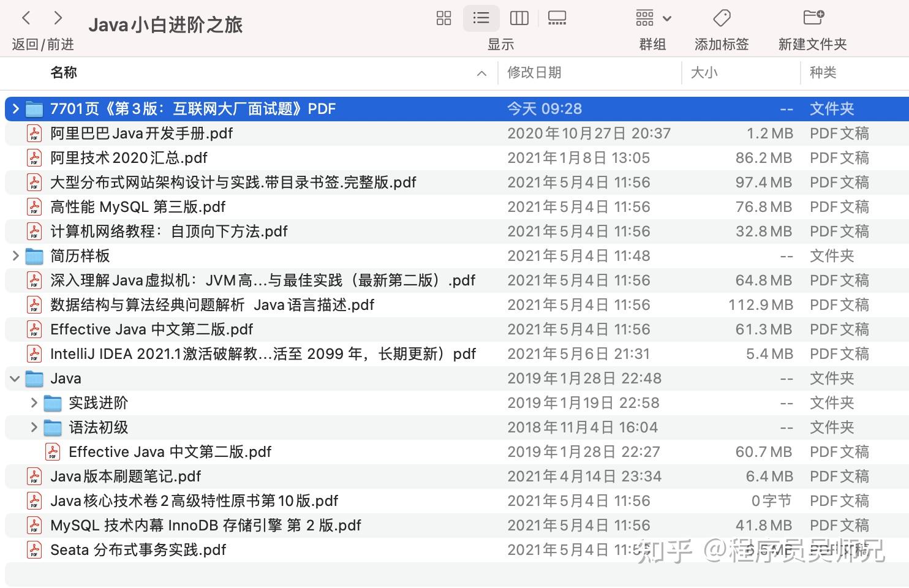The height and width of the screenshot is (588, 909).
Task: Expand the 实践进阶 subfolder
Action: tap(34, 403)
